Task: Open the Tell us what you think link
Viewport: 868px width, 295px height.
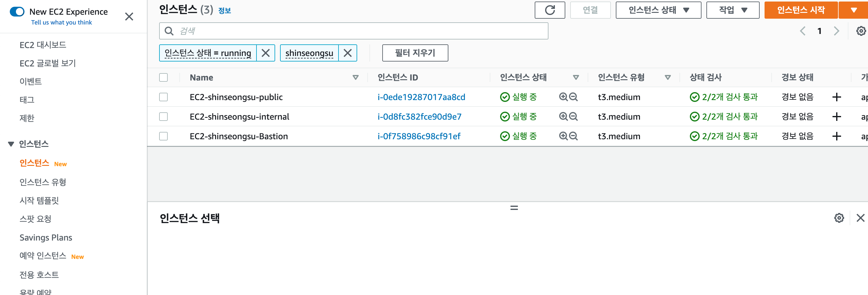Action: 61,22
